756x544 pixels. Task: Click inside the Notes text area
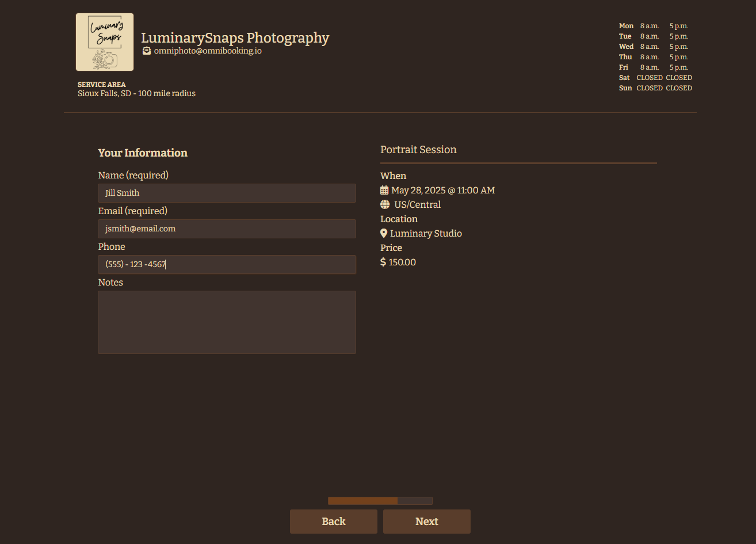point(227,322)
